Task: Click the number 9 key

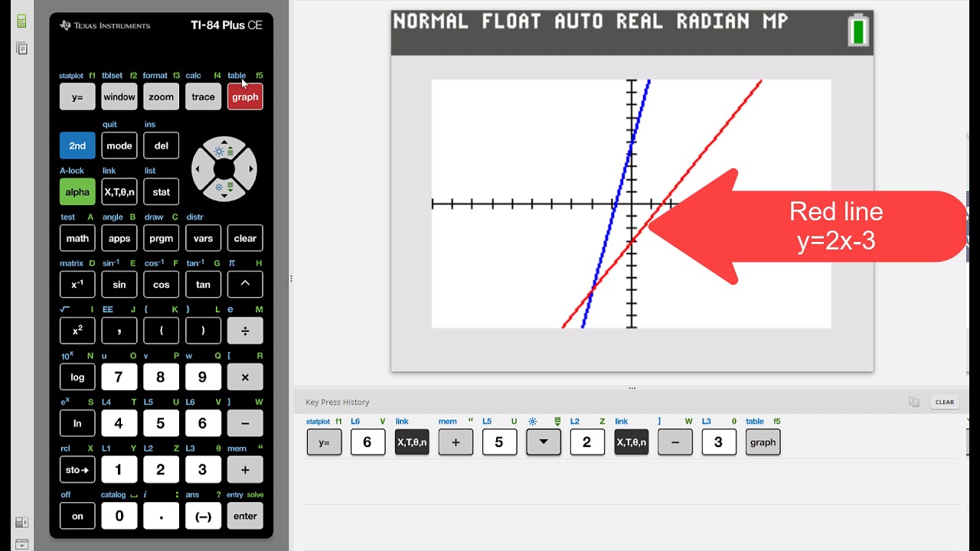Action: tap(203, 377)
